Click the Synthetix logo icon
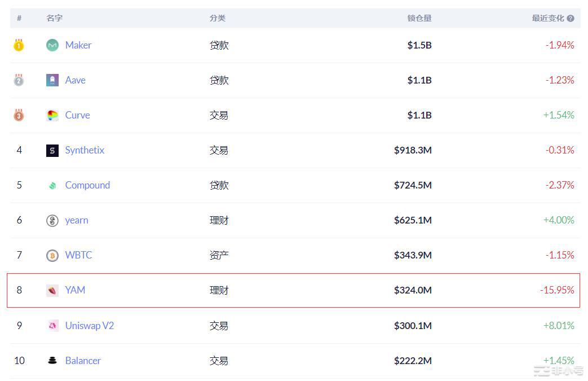The image size is (588, 381). (52, 150)
